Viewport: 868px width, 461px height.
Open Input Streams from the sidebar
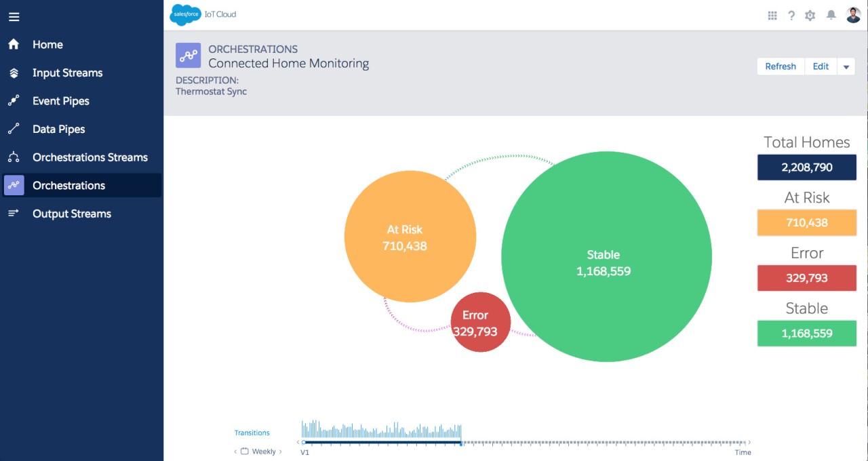(67, 73)
